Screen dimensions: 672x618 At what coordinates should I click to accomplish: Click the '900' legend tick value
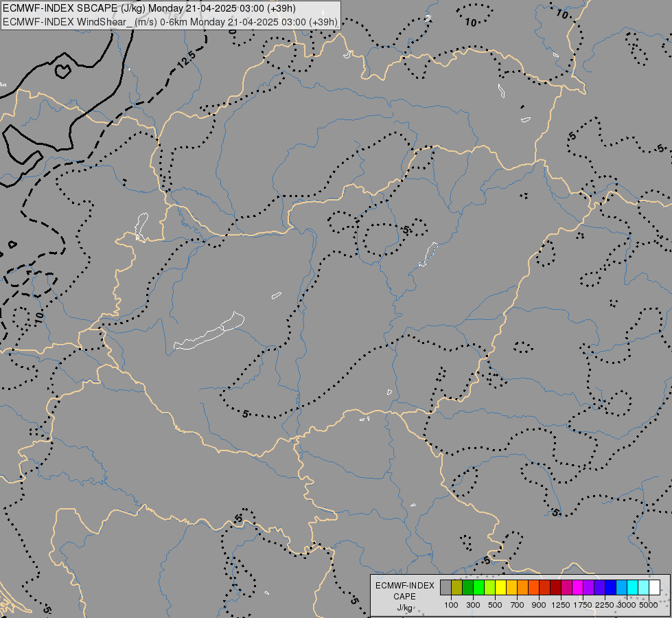click(539, 605)
